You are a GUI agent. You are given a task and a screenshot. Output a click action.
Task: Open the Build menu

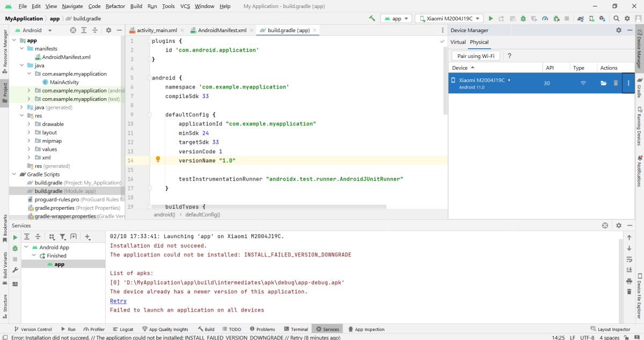(x=136, y=6)
